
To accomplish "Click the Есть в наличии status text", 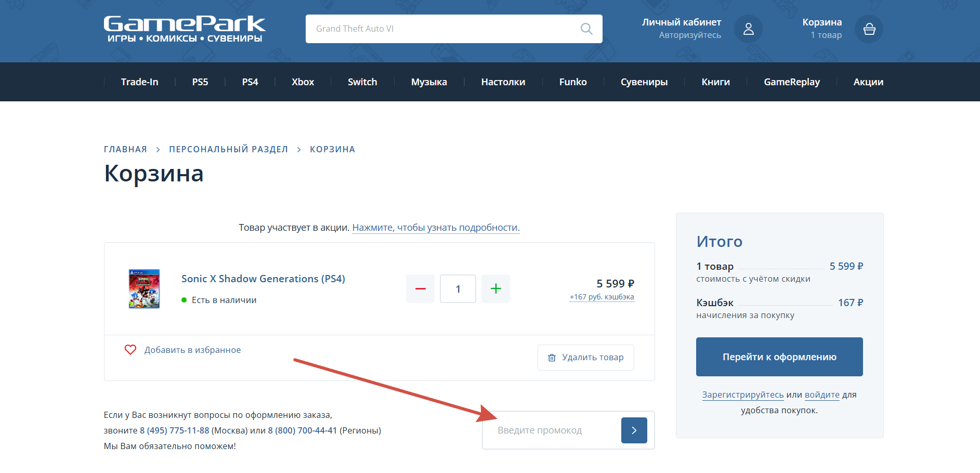I will (224, 300).
